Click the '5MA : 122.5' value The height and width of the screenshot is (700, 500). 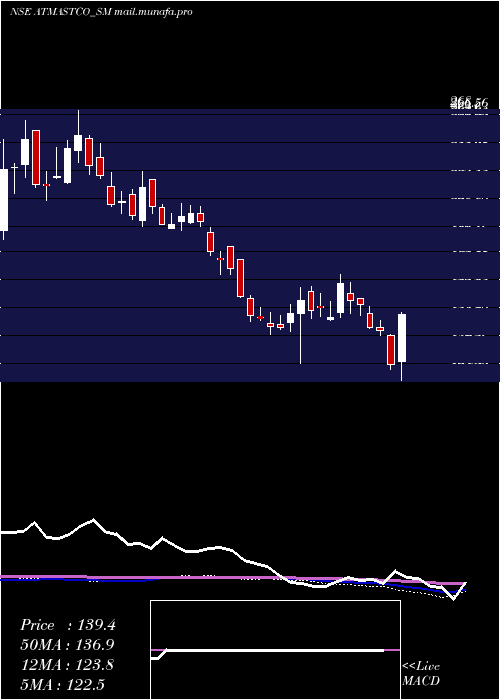63,684
